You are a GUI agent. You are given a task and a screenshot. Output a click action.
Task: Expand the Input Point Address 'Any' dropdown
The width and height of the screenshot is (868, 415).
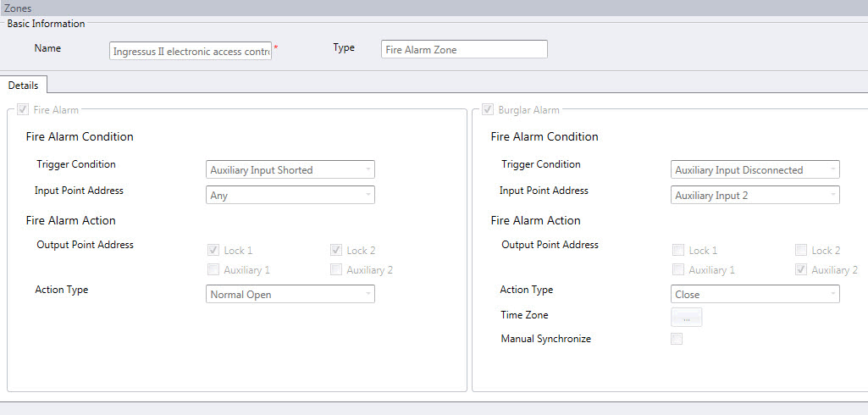click(290, 196)
